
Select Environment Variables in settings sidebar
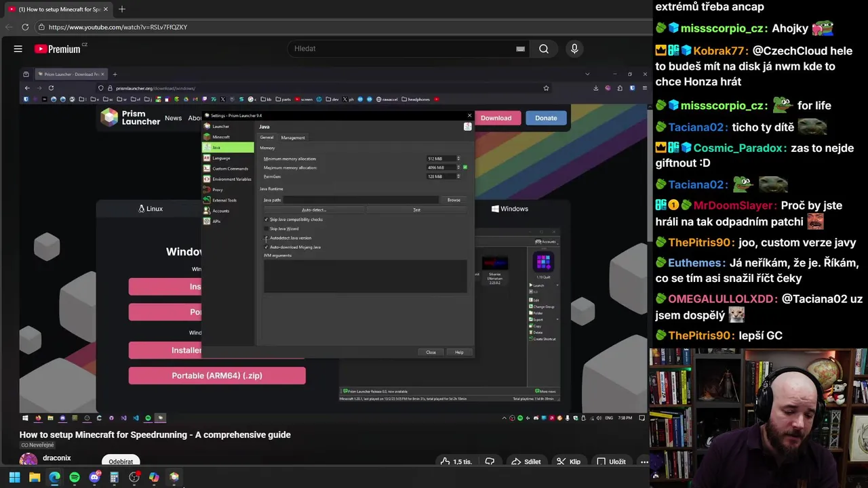[229, 179]
